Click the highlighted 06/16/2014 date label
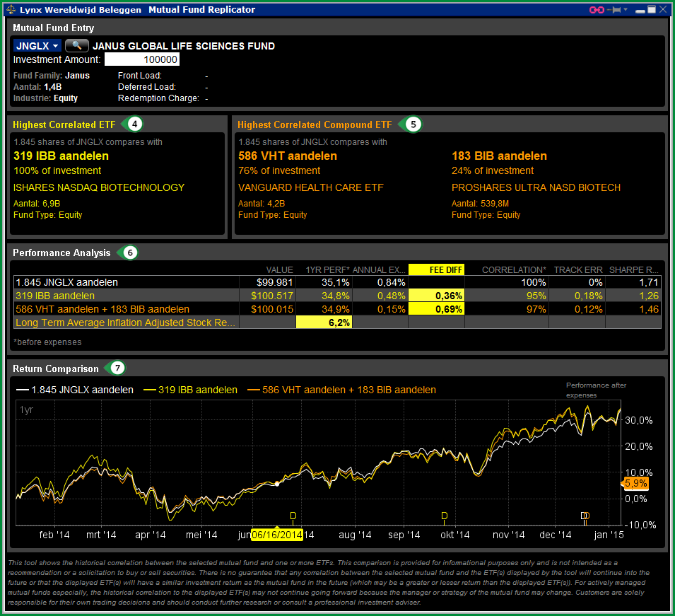675x616 pixels. (277, 535)
